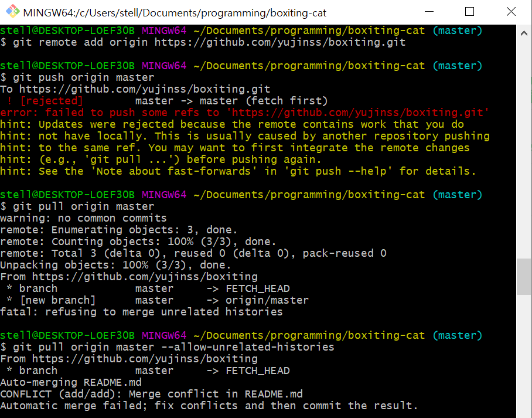
Task: Click 'warning: no common commits' line
Action: (x=83, y=218)
